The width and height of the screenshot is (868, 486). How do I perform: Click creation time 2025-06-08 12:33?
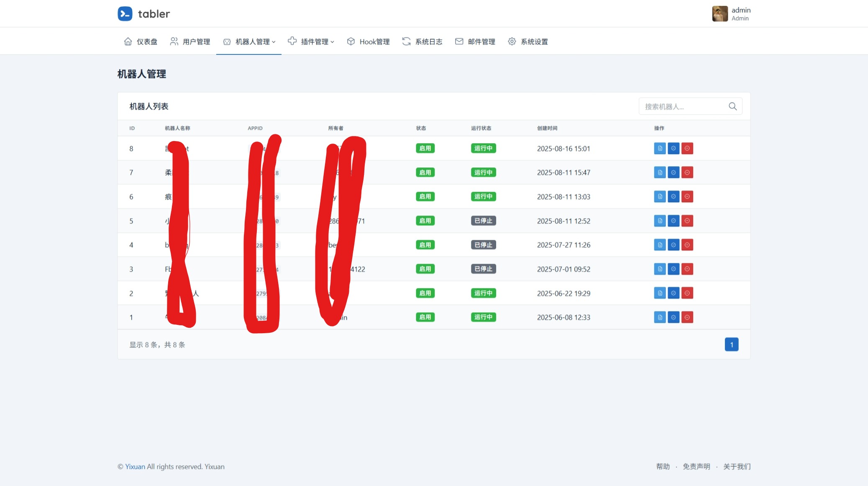point(563,317)
